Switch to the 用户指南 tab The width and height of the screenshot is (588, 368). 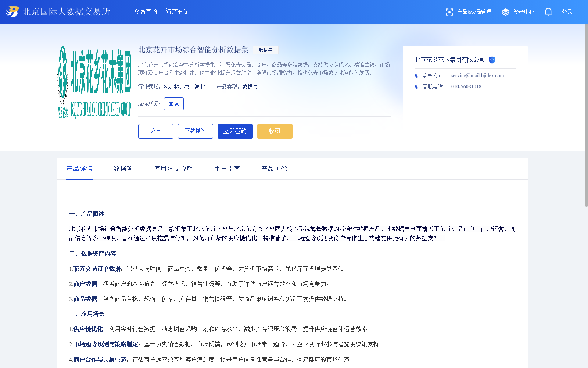pos(227,169)
